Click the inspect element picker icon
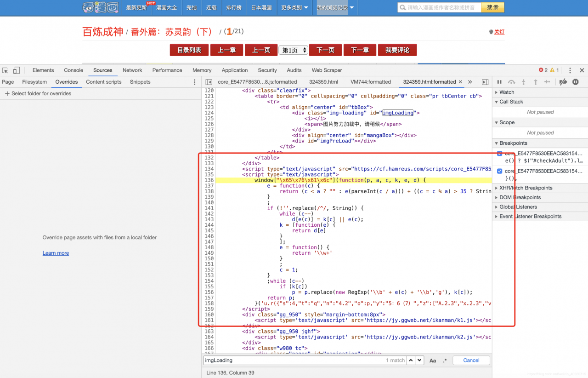Image resolution: width=588 pixels, height=378 pixels. coord(5,70)
